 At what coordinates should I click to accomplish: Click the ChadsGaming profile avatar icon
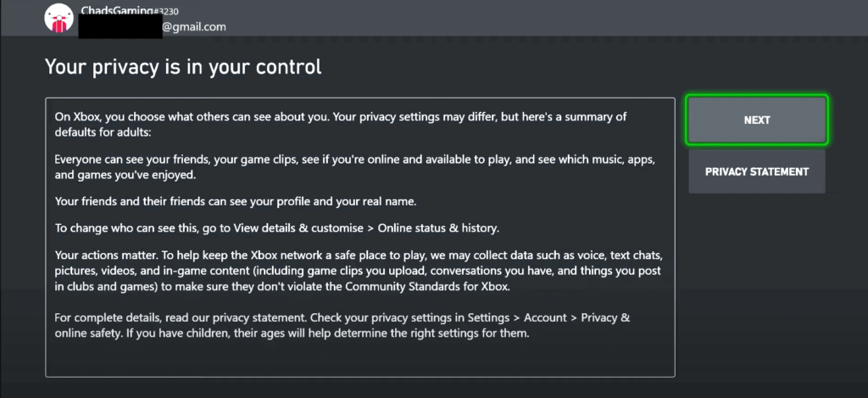pyautogui.click(x=59, y=19)
